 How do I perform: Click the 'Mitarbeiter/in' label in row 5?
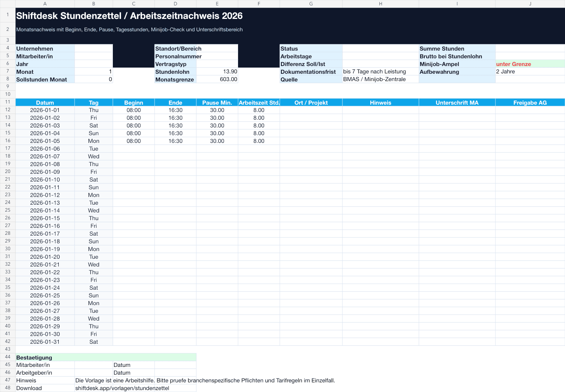tap(45, 56)
